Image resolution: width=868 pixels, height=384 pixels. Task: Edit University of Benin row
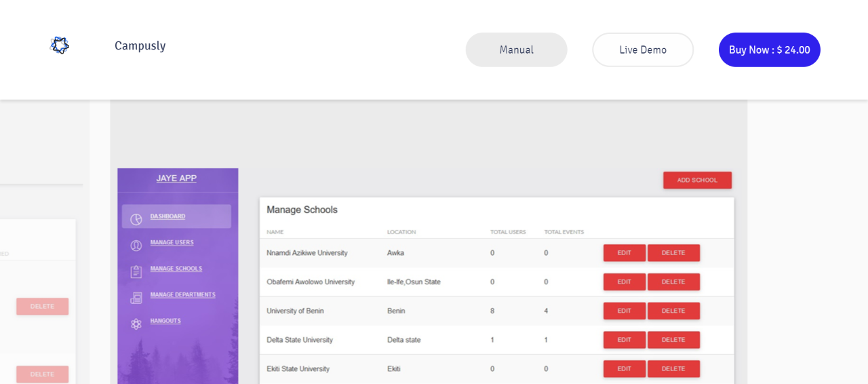pyautogui.click(x=624, y=311)
